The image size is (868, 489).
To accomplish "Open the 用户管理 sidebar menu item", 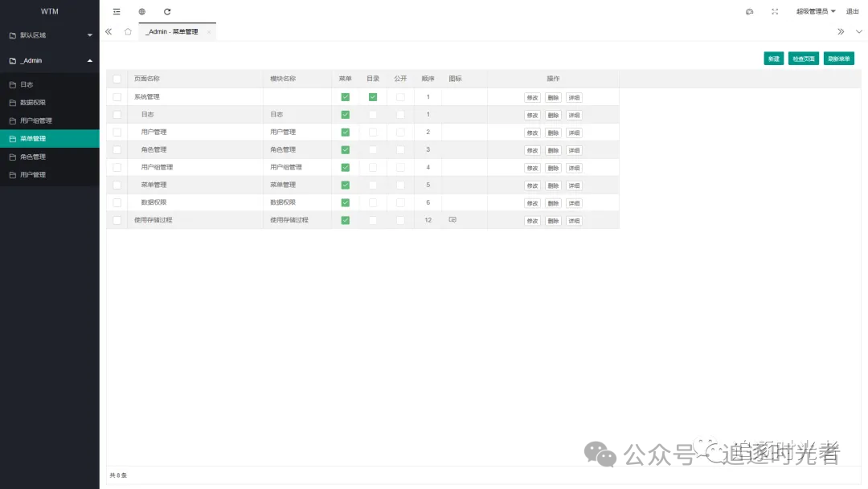I will point(50,175).
